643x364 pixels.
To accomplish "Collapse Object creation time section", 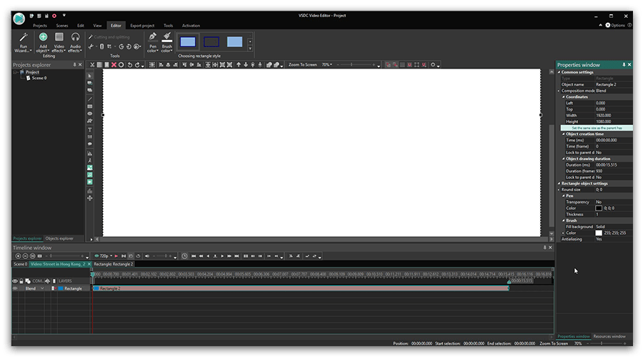I will click(x=564, y=134).
